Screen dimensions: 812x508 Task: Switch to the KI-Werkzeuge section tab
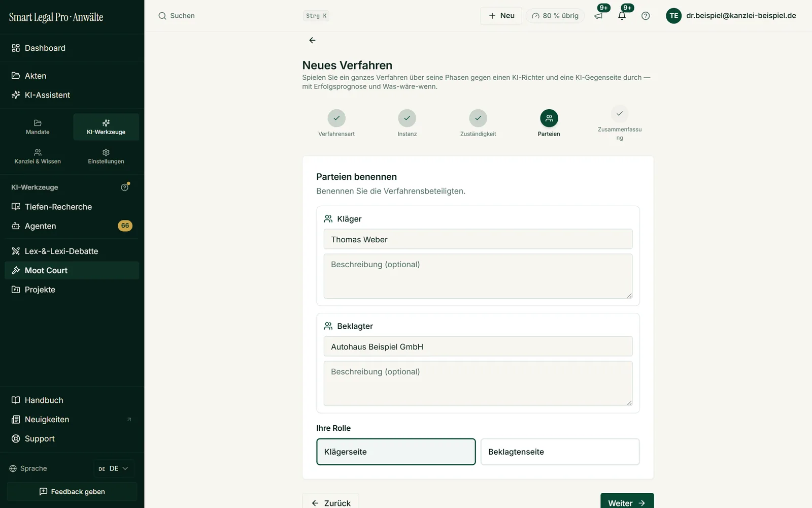(106, 127)
